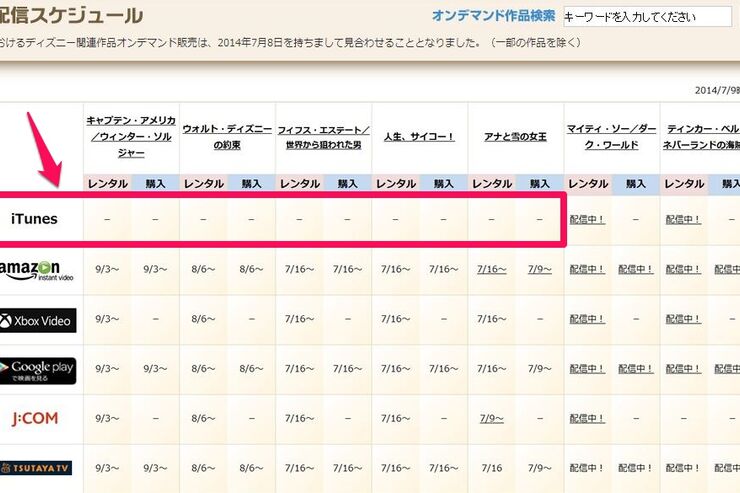Screen dimensions: 740x493
Task: Open キャプテン・アメリカ／ウィンター・ソルジャー title link
Action: pos(131,137)
